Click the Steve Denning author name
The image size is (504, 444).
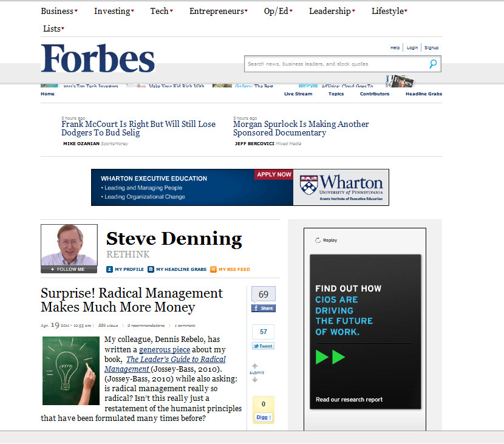click(x=174, y=239)
